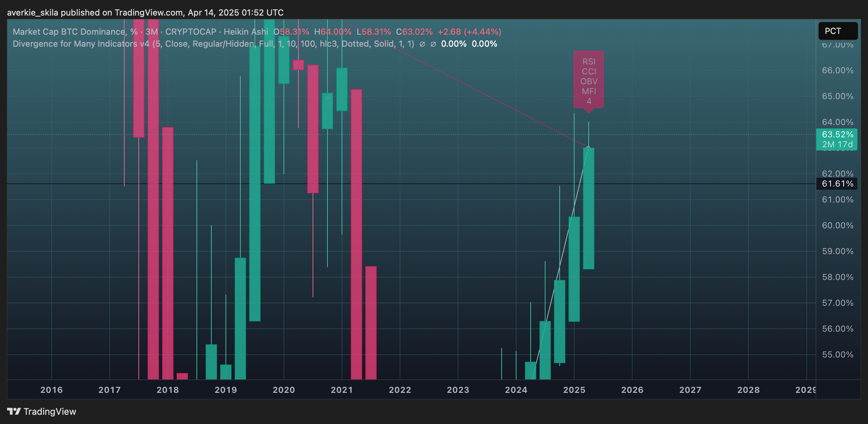
Task: Click the 2016 label on the time axis
Action: pos(52,390)
